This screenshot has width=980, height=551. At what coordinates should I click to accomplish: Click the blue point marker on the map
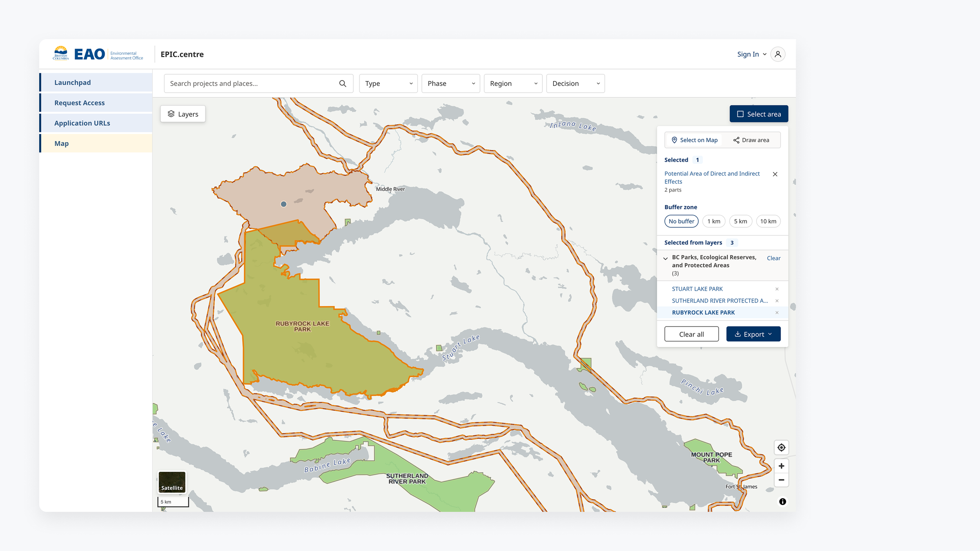pos(283,204)
